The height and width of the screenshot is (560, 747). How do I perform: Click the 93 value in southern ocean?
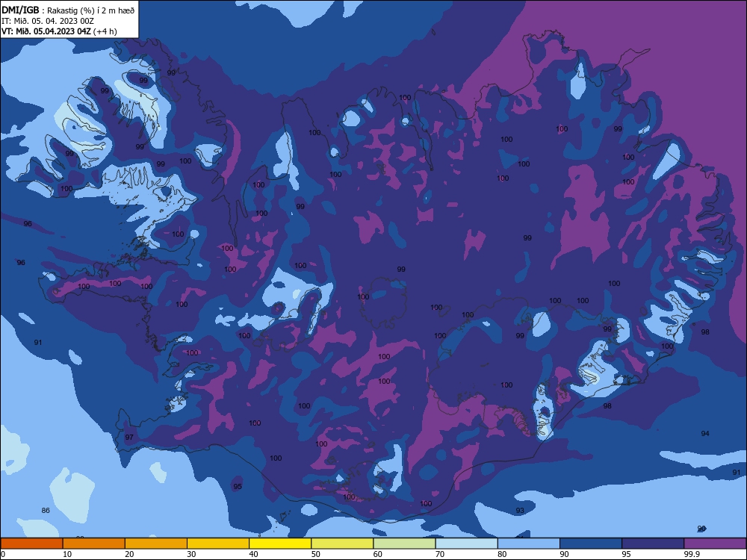tap(520, 510)
